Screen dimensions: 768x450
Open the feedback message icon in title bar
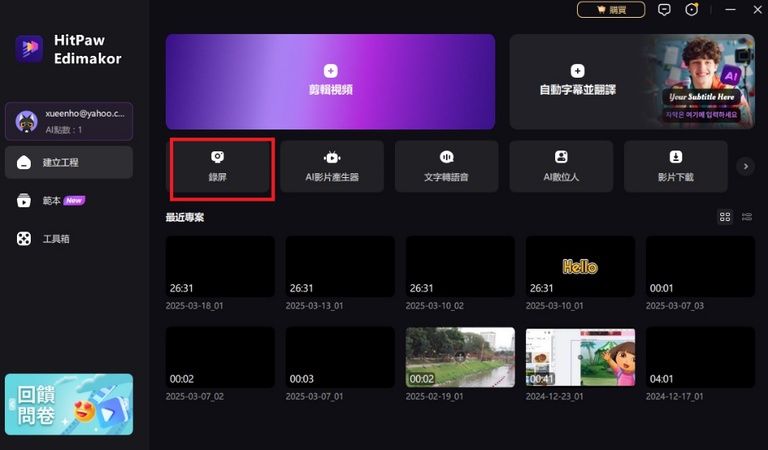point(664,10)
